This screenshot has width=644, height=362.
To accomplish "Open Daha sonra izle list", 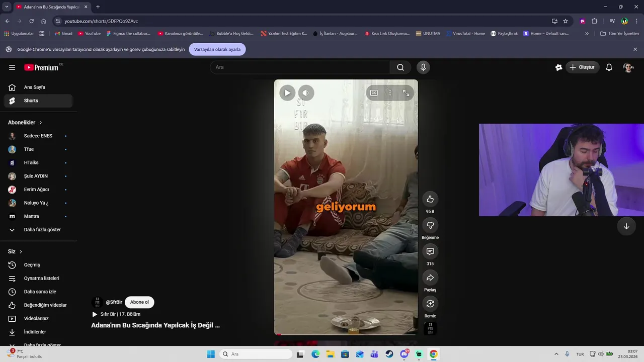I will click(x=38, y=292).
